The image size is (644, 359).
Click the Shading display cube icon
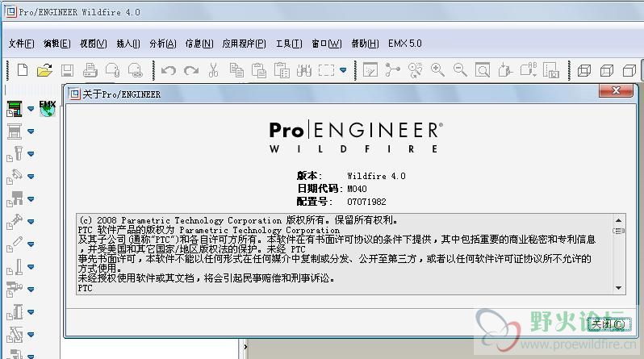629,71
